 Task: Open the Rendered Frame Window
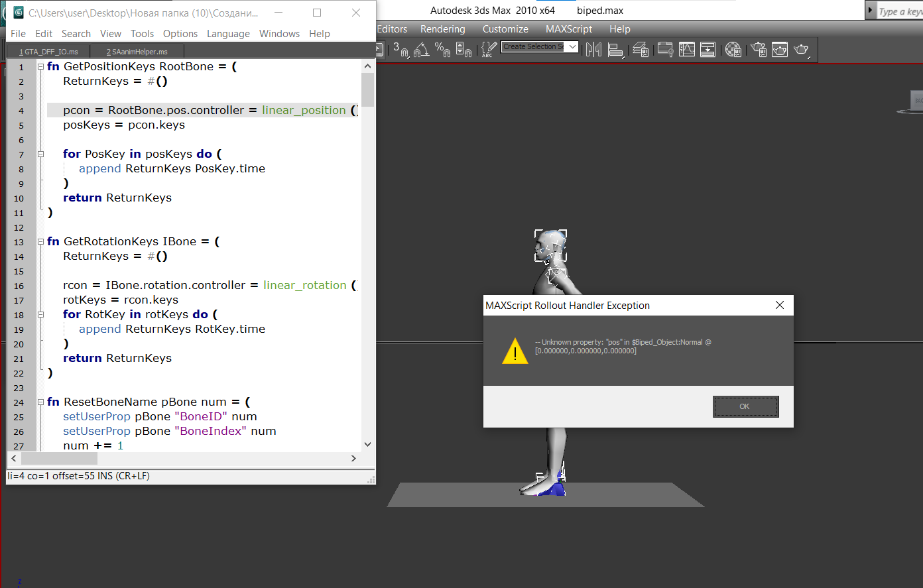point(780,50)
